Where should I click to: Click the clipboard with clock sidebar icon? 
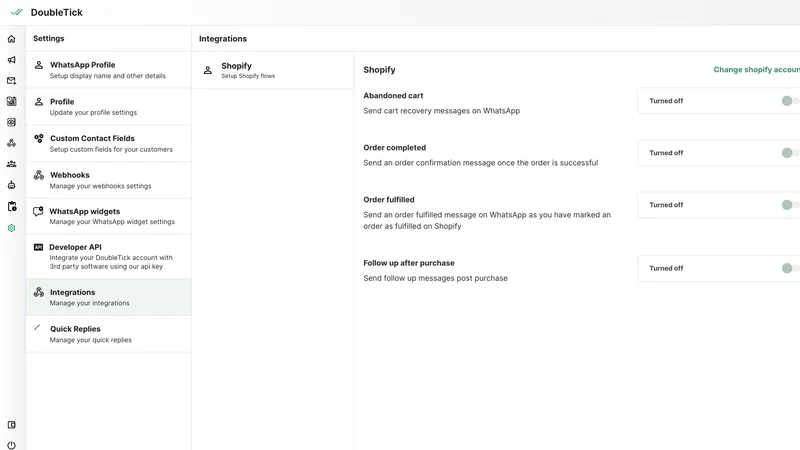(x=12, y=206)
